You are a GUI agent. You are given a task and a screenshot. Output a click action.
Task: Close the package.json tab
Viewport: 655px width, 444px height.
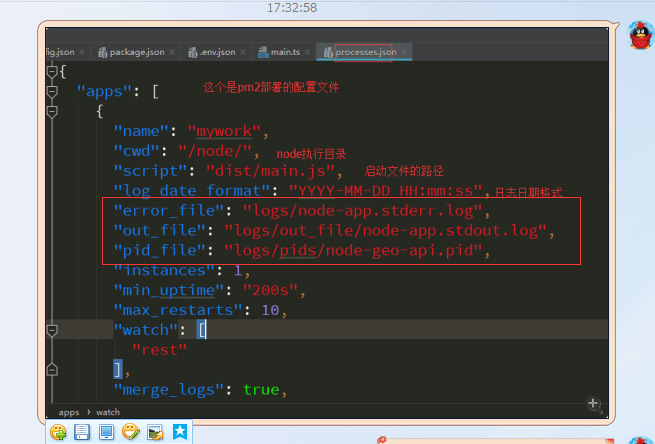tap(172, 52)
